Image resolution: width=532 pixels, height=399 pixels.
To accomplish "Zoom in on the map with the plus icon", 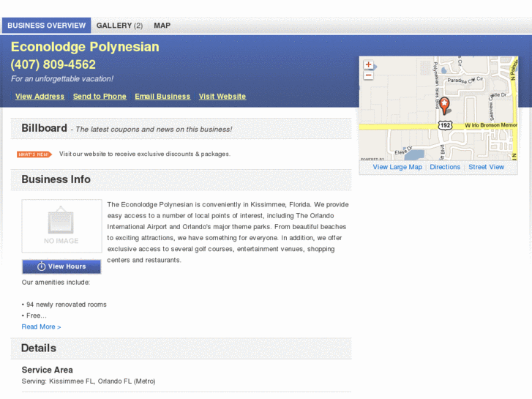I will pyautogui.click(x=368, y=64).
